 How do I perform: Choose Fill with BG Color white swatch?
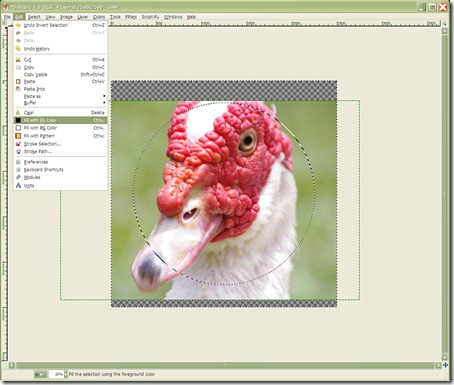coord(18,128)
